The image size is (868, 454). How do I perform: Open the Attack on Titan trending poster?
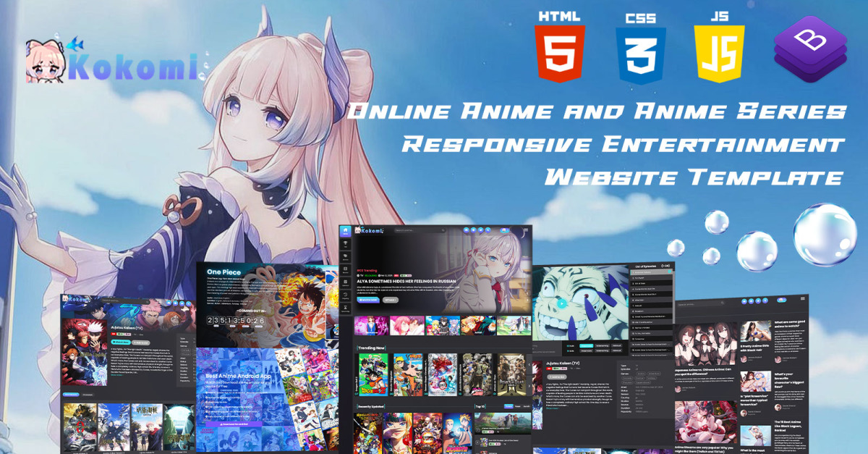[511, 375]
